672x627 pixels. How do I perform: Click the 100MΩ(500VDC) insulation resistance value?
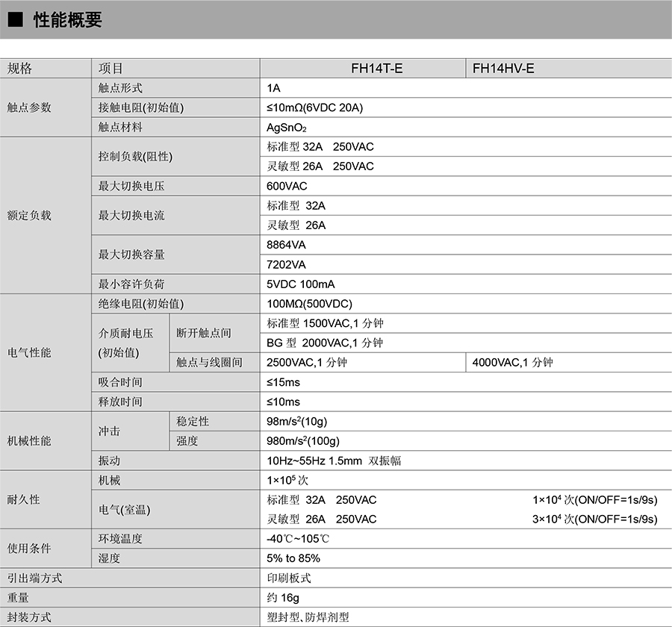tap(309, 304)
